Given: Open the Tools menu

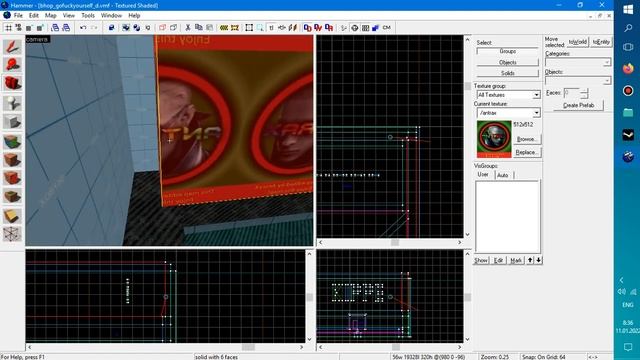Looking at the screenshot, I should 88,16.
